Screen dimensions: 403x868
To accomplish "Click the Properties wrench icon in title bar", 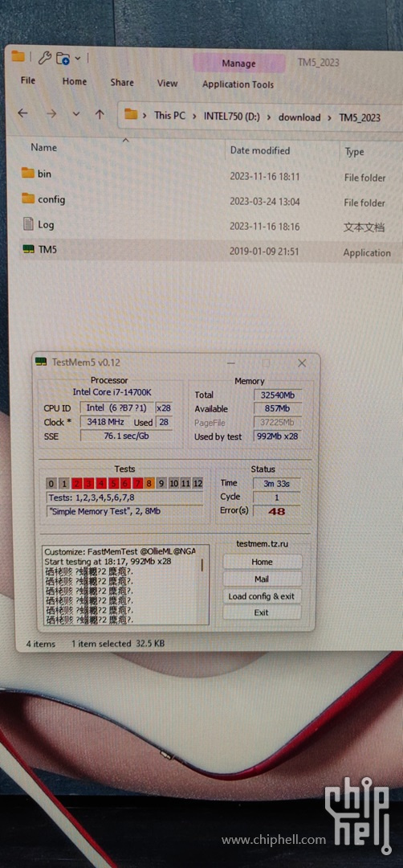I will 46,56.
